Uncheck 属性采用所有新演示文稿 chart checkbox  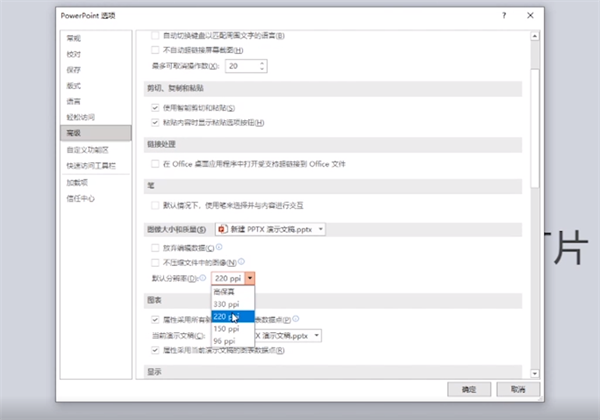155,319
